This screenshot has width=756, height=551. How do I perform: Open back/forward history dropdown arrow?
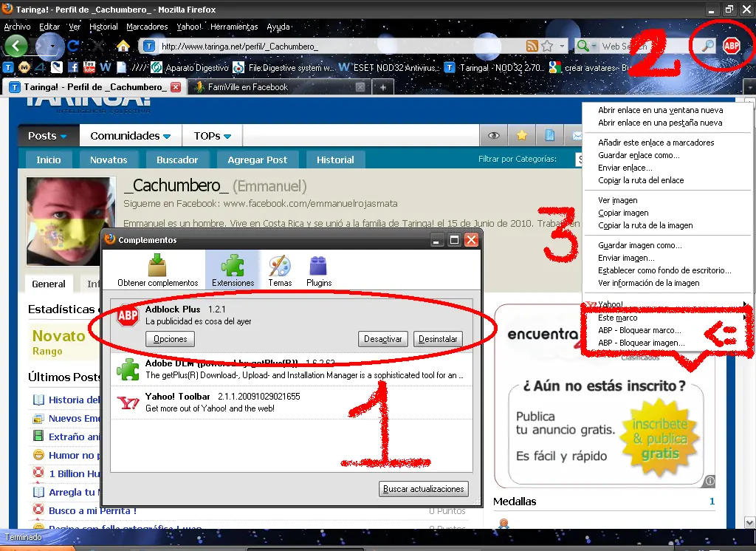pyautogui.click(x=52, y=47)
